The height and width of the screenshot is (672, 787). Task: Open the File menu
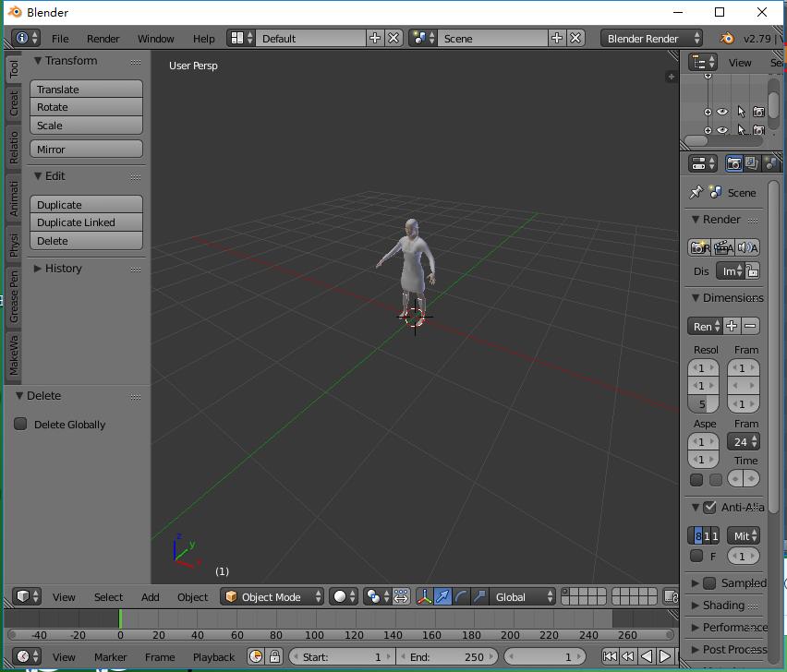[60, 39]
